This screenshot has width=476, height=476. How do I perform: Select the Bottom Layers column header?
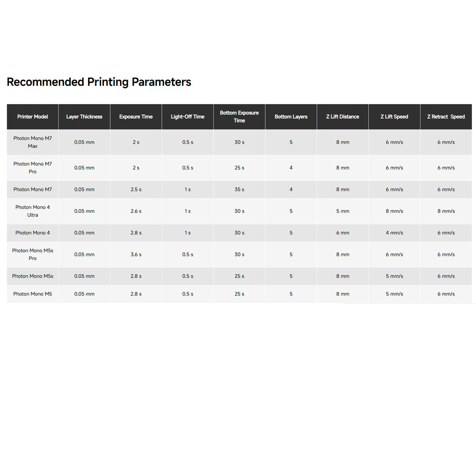click(291, 117)
